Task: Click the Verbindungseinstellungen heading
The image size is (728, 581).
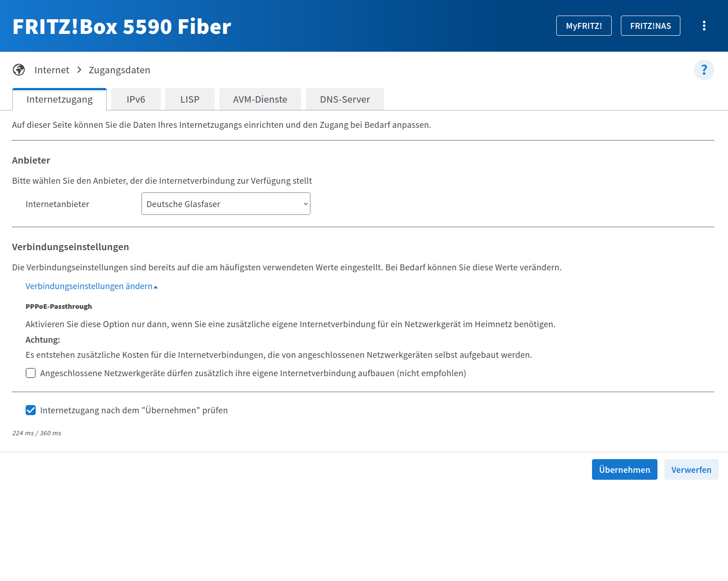Action: point(71,247)
